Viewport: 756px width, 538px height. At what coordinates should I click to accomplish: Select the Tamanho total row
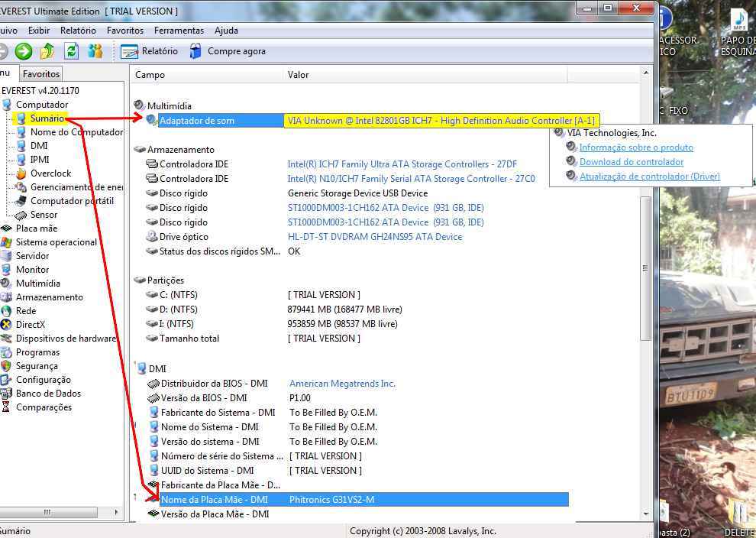coord(357,339)
